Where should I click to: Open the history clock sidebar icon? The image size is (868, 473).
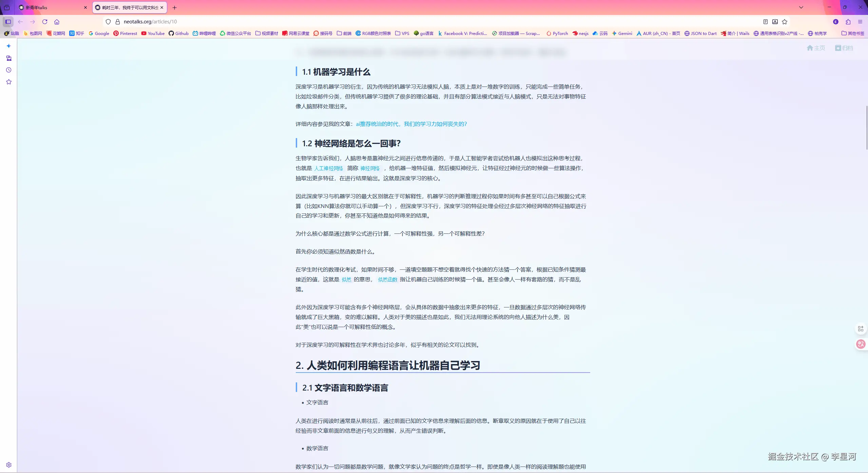pos(9,70)
